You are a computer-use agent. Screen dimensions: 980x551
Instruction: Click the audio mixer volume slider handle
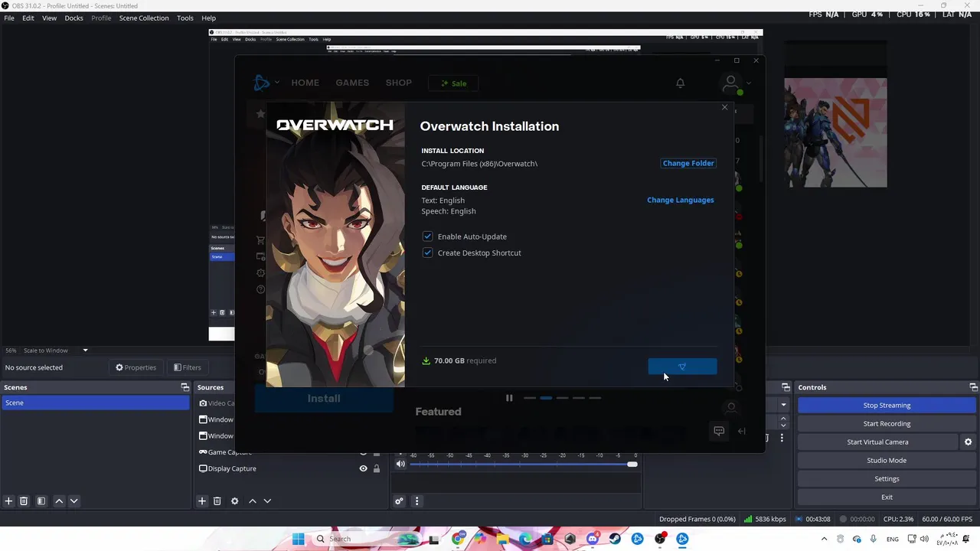point(632,464)
